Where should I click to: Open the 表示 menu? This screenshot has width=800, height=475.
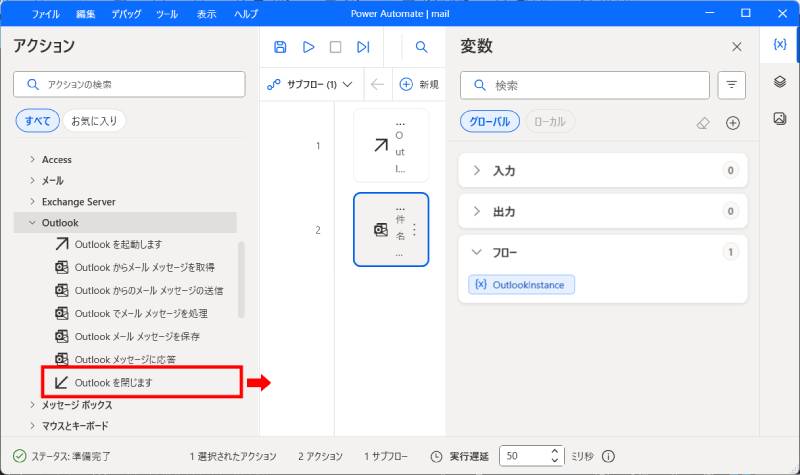[x=207, y=14]
